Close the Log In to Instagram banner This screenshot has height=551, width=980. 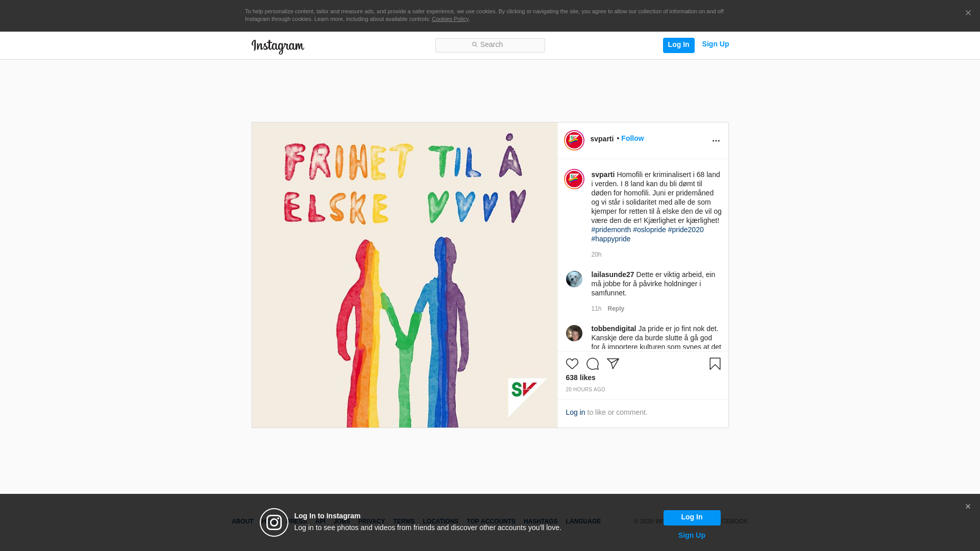click(x=967, y=507)
